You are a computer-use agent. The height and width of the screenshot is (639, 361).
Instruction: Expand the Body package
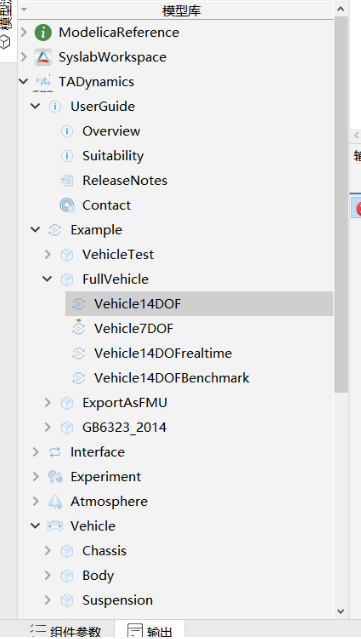coord(48,575)
